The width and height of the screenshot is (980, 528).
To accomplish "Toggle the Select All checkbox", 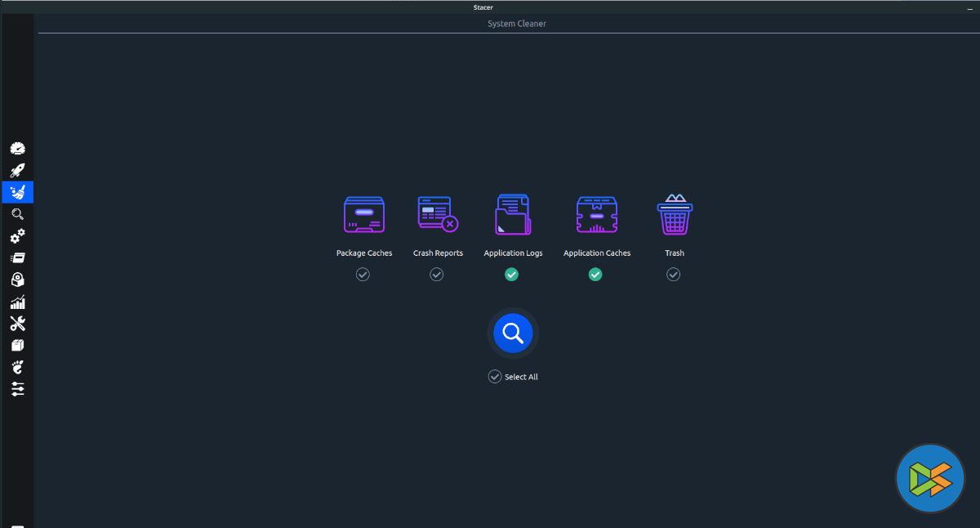I will point(495,377).
